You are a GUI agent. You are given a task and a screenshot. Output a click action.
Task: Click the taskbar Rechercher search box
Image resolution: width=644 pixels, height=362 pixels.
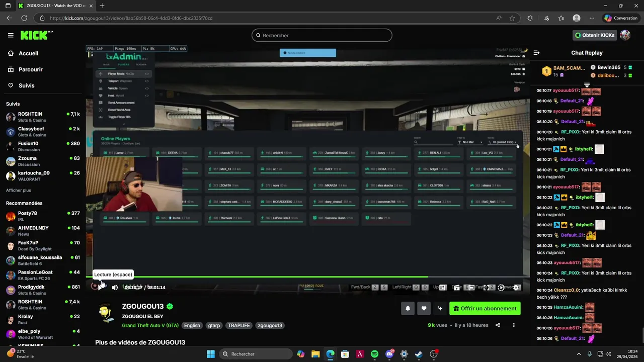point(256,354)
